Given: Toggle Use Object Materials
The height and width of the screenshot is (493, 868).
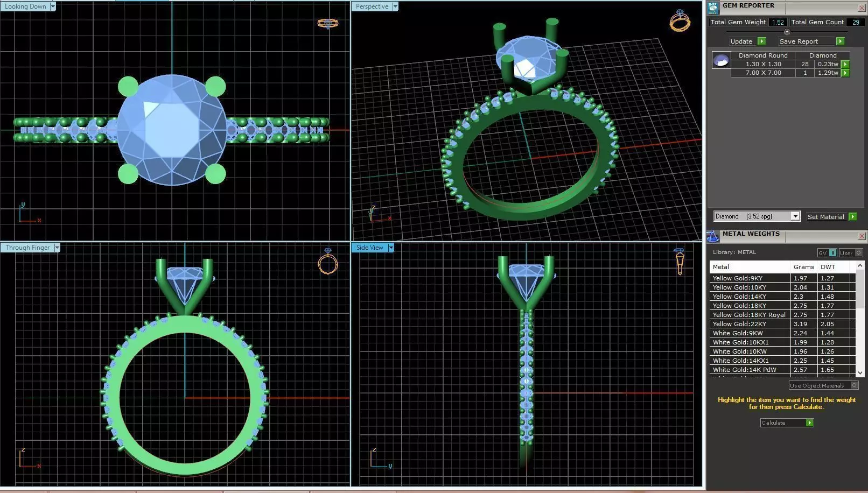Looking at the screenshot, I should click(x=823, y=385).
